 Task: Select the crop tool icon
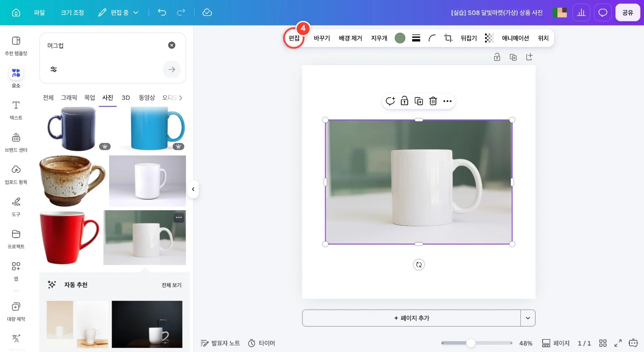click(x=448, y=38)
